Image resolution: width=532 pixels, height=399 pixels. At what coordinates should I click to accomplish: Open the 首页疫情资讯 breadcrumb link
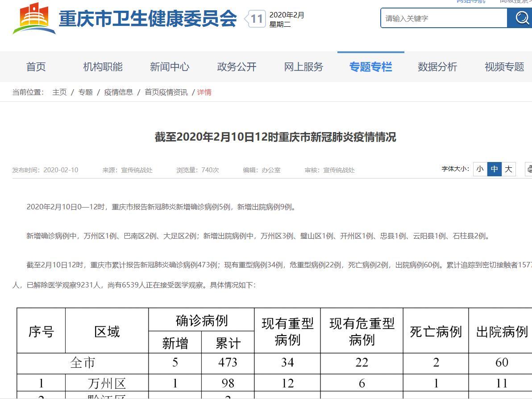click(x=166, y=92)
